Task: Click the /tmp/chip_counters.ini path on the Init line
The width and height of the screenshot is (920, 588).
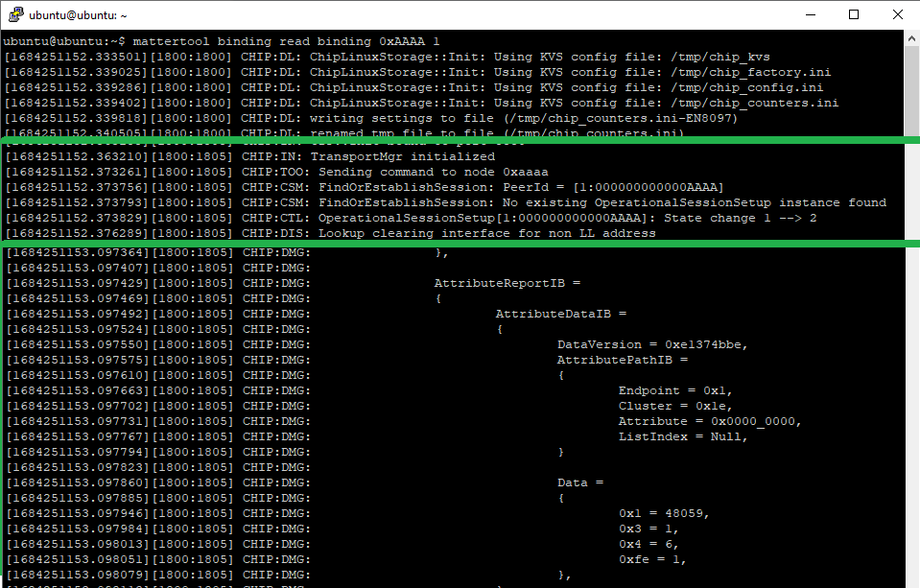Action: point(755,103)
